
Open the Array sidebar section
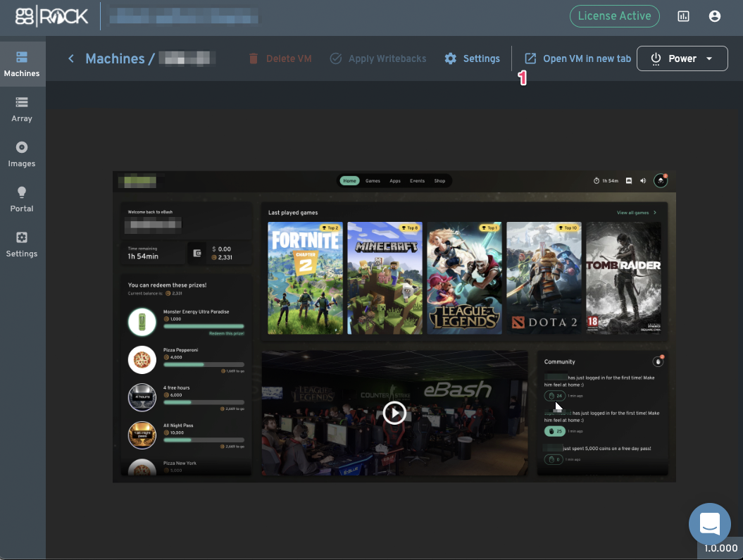pyautogui.click(x=22, y=109)
